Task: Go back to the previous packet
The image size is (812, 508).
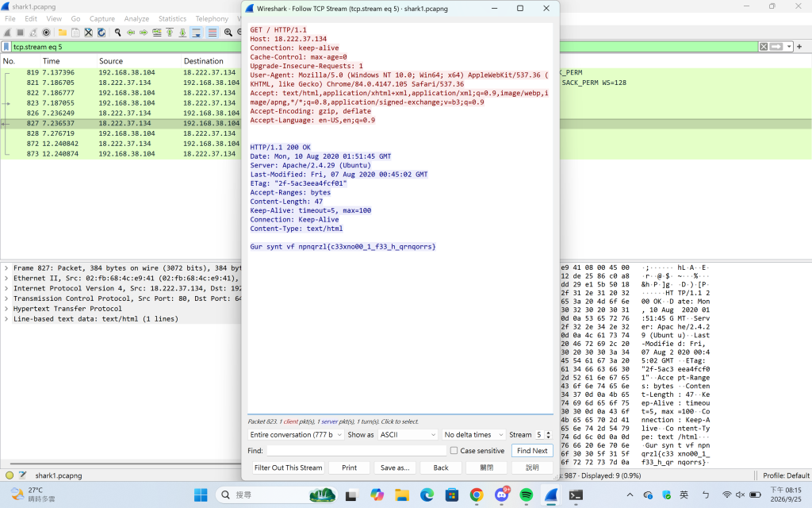Action: coord(131,32)
